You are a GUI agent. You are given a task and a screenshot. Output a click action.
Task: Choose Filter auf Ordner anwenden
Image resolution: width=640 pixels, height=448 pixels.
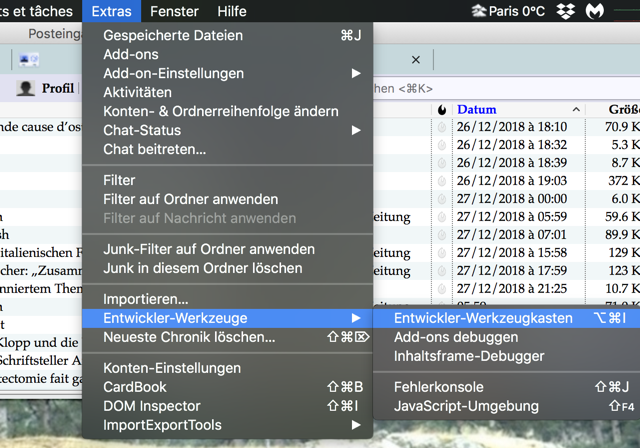[x=227, y=199]
